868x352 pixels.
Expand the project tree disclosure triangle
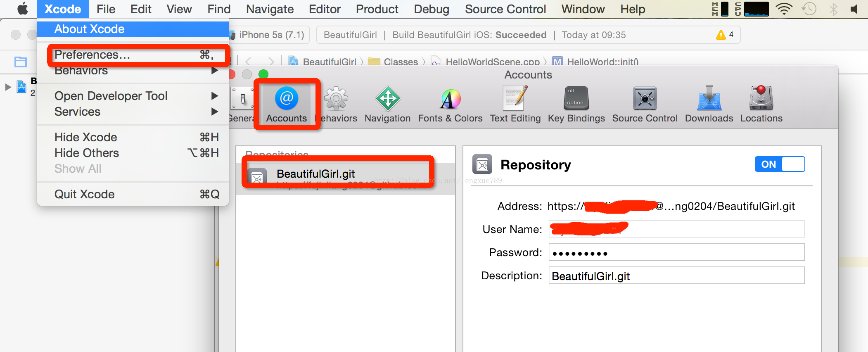(x=8, y=87)
